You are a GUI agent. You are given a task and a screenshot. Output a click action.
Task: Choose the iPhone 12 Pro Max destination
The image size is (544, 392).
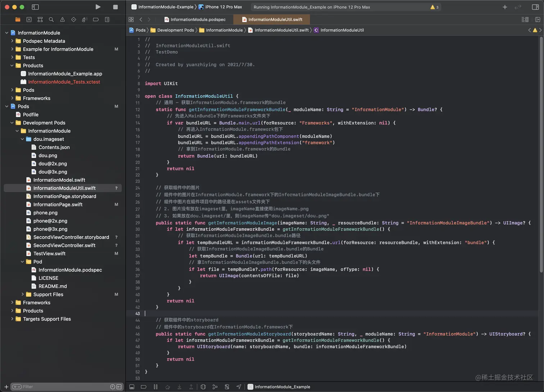click(220, 7)
